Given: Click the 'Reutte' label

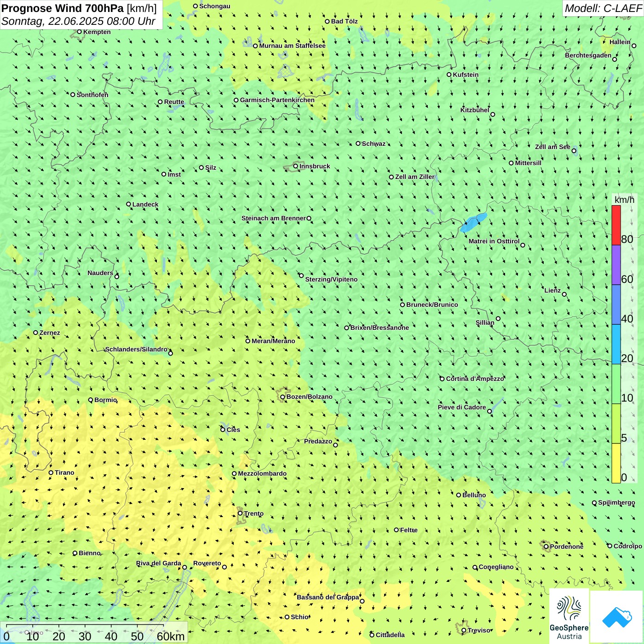Looking at the screenshot, I should tap(174, 102).
